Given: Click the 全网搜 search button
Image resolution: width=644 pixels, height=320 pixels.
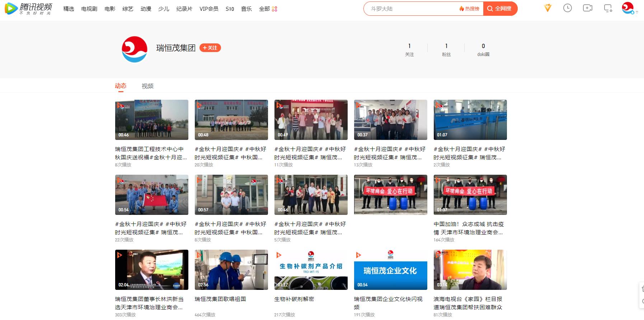Looking at the screenshot, I should pyautogui.click(x=500, y=9).
